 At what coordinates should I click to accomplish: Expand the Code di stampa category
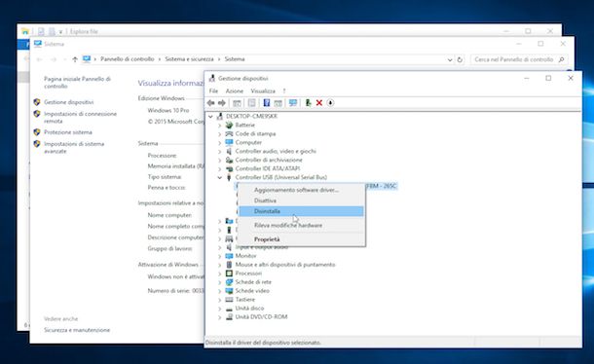click(220, 133)
